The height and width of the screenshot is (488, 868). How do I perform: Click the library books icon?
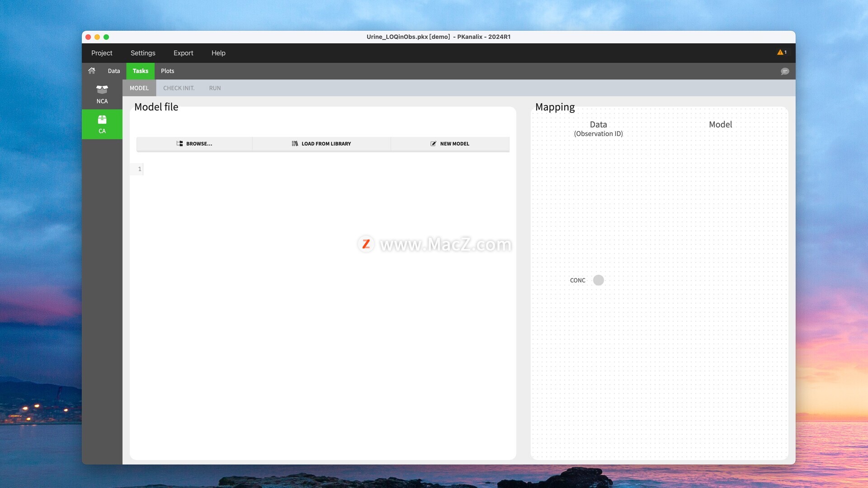[x=295, y=144]
